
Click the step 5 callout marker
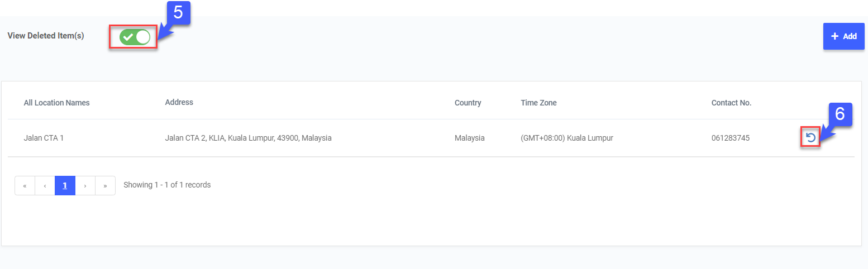(x=179, y=13)
